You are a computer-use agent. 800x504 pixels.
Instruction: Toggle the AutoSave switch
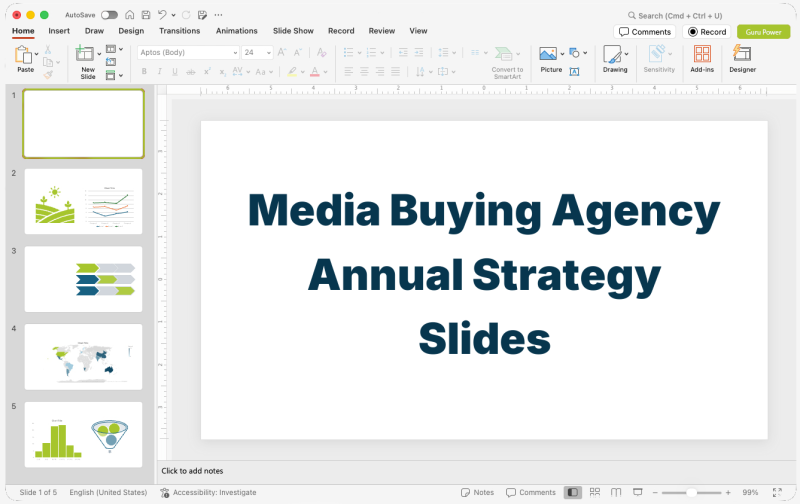click(109, 15)
